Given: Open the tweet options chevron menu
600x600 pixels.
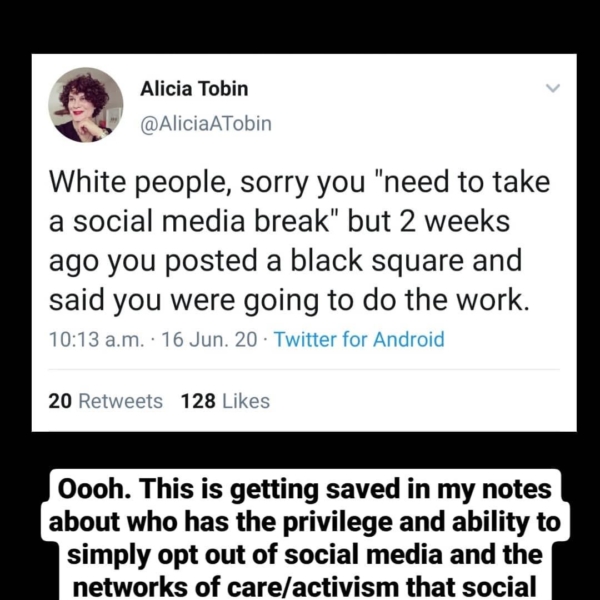Looking at the screenshot, I should point(549,90).
